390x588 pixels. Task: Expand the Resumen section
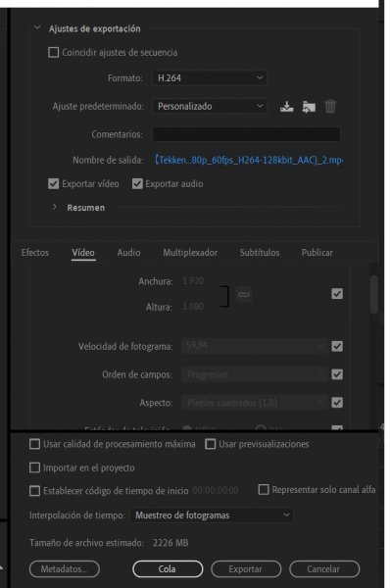[54, 207]
